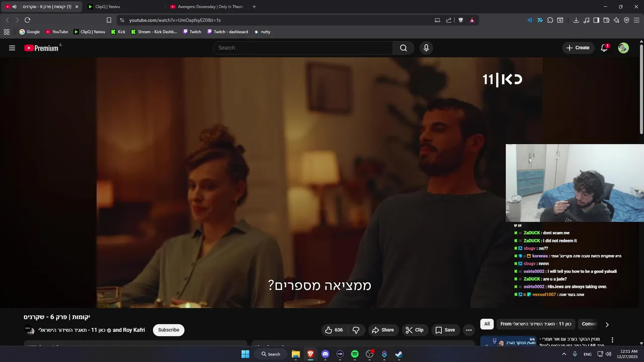Open nutty bookmark
The image size is (644, 362).
coord(262,32)
